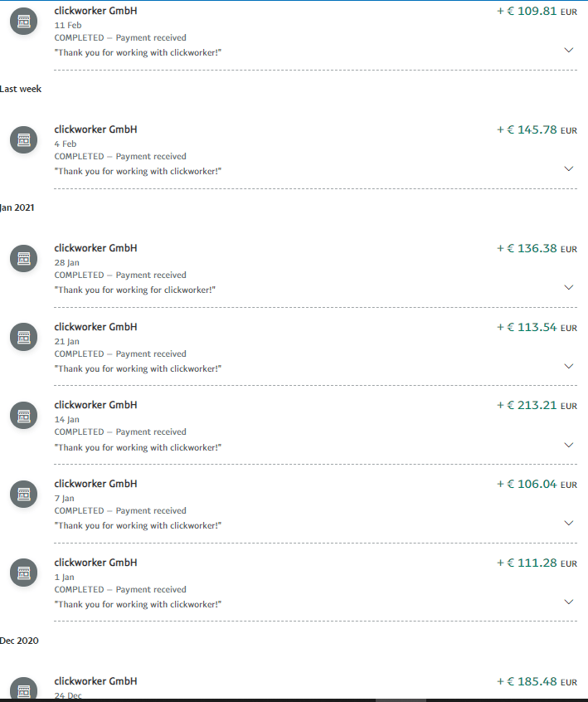Click merchant icon for 21 Jan payment
The height and width of the screenshot is (702, 588).
(24, 337)
